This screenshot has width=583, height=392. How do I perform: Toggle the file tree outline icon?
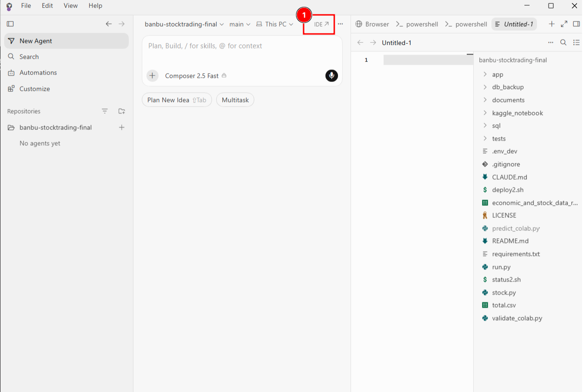[x=576, y=43]
